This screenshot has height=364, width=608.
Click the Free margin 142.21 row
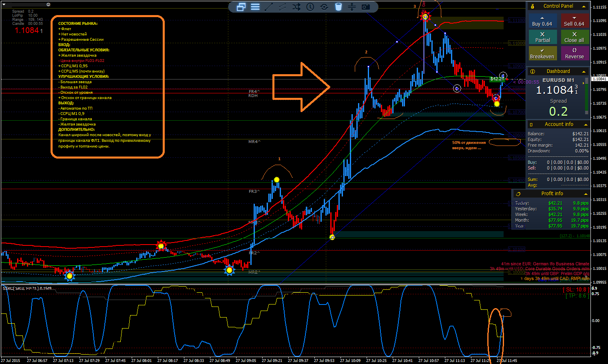click(x=558, y=145)
